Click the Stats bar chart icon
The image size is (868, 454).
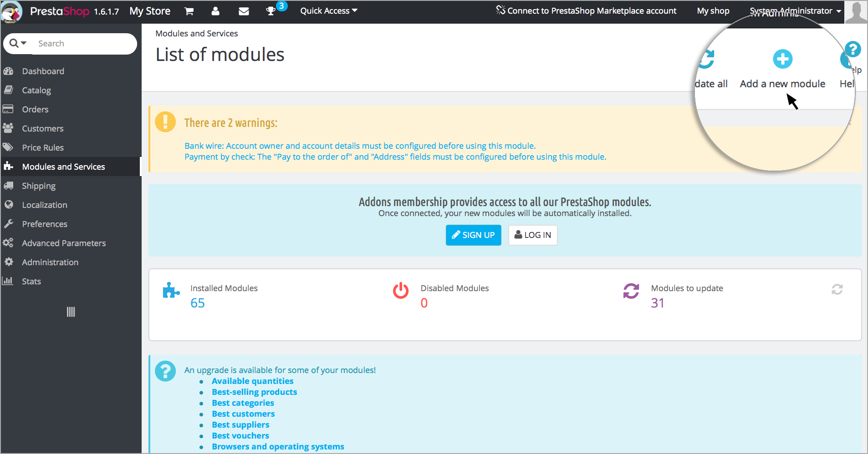pos(8,281)
